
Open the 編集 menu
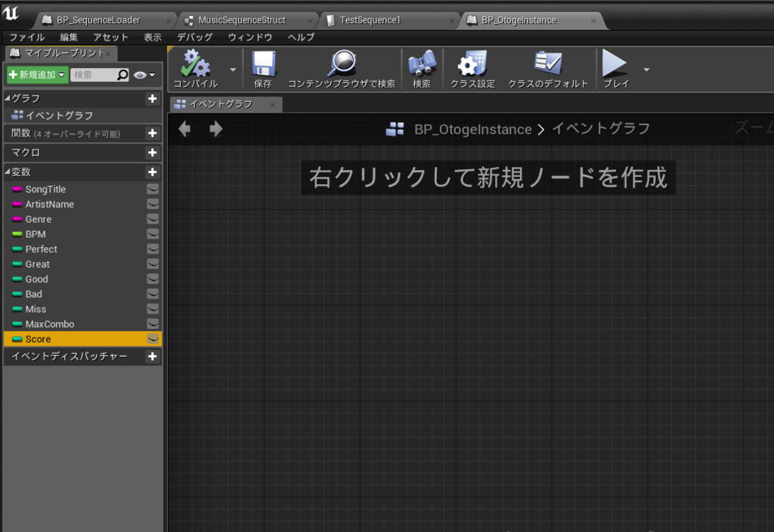(x=69, y=38)
